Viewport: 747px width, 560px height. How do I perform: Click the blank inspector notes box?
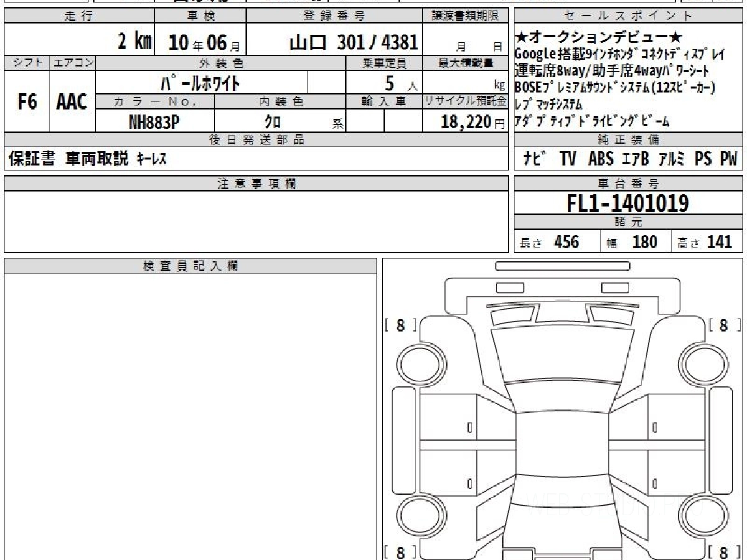pos(190,416)
